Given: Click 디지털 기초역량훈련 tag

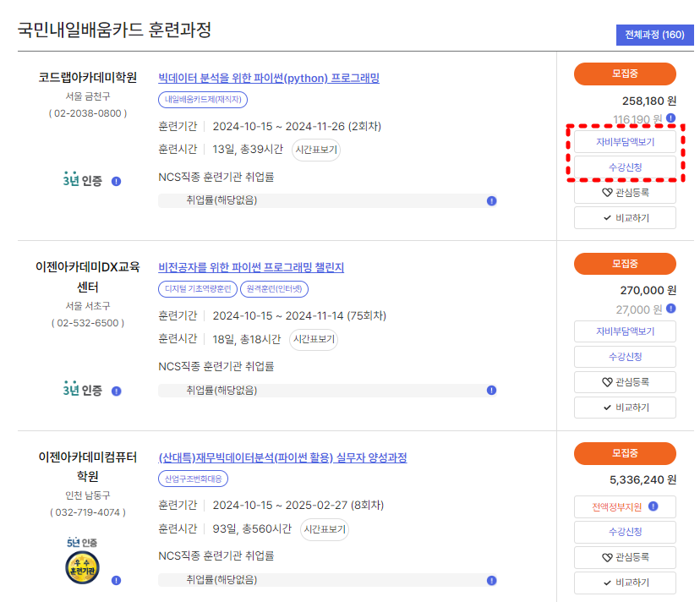Looking at the screenshot, I should [198, 289].
